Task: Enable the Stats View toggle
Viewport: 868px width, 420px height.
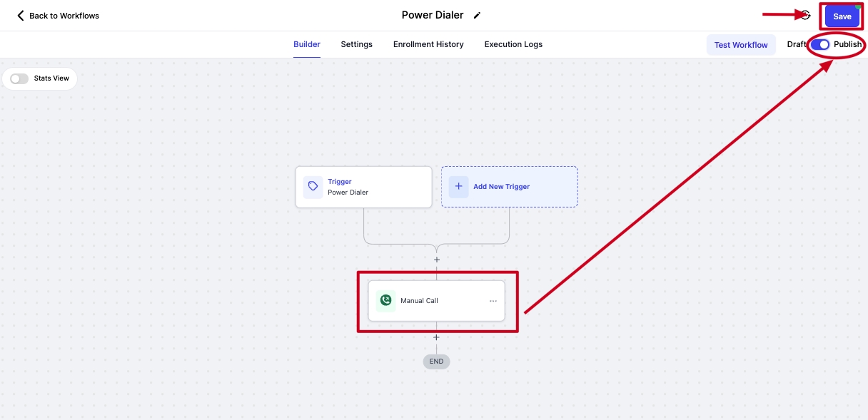Action: pos(19,78)
